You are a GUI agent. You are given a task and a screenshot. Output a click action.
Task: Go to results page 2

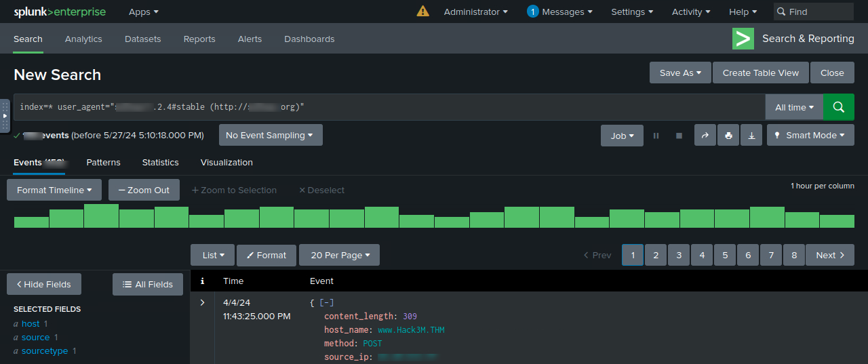pos(656,255)
